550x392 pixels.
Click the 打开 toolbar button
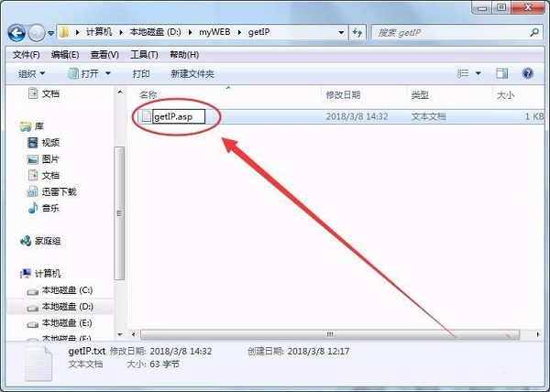[x=83, y=73]
